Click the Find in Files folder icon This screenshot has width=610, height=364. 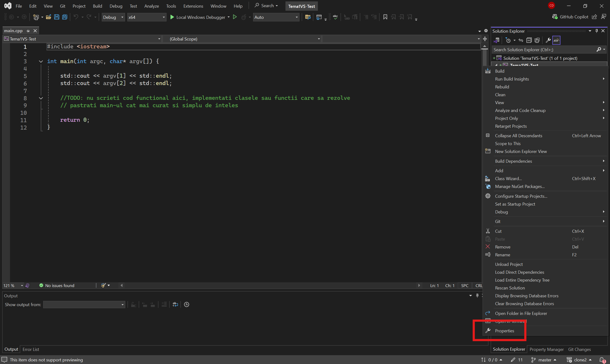(308, 17)
